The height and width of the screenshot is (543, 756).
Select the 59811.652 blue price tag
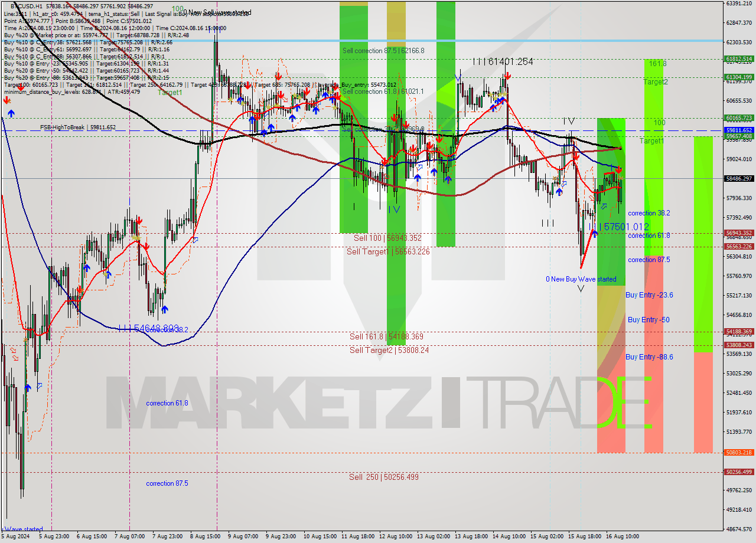point(739,130)
